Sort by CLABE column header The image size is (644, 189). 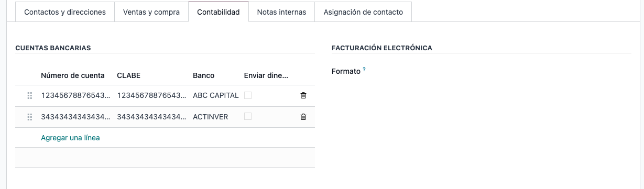pos(129,75)
